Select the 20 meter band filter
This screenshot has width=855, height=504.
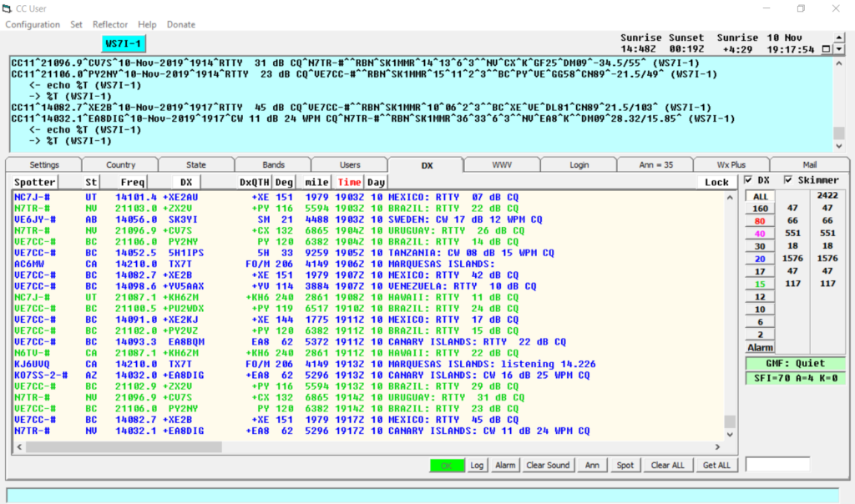point(758,260)
